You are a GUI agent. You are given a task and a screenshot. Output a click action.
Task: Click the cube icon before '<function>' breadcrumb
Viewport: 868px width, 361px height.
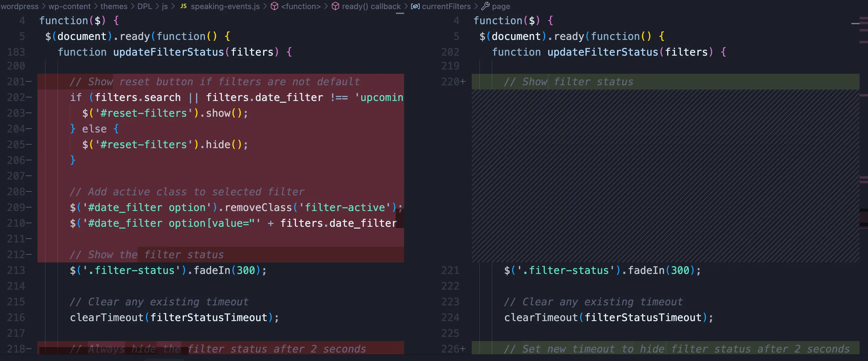(x=275, y=6)
